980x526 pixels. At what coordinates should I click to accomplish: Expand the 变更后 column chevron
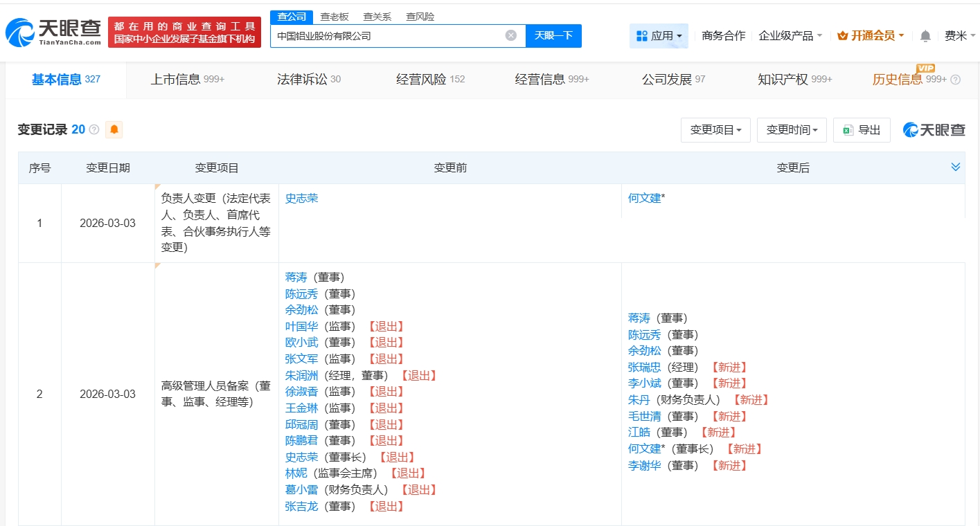(956, 167)
